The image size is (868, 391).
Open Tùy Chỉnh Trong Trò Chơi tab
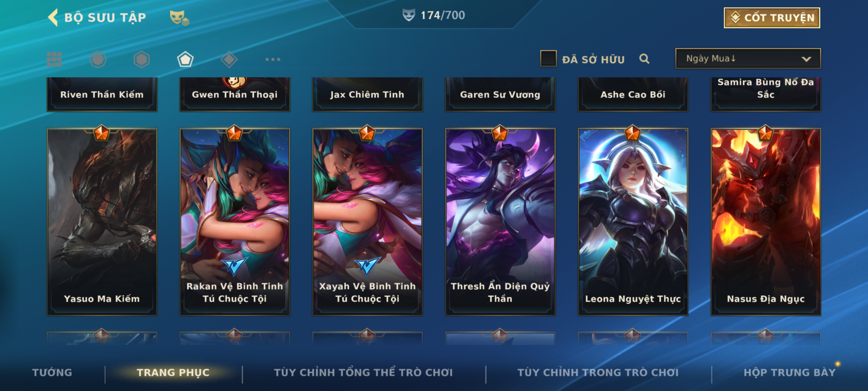click(598, 373)
